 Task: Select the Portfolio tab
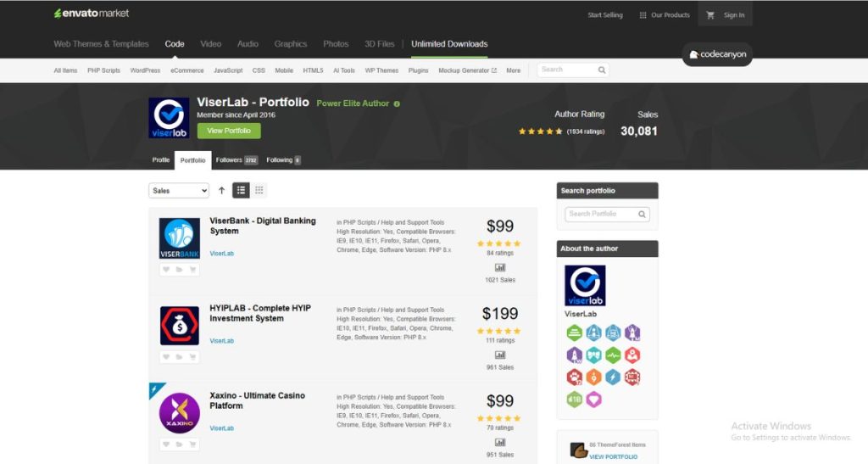coord(192,160)
